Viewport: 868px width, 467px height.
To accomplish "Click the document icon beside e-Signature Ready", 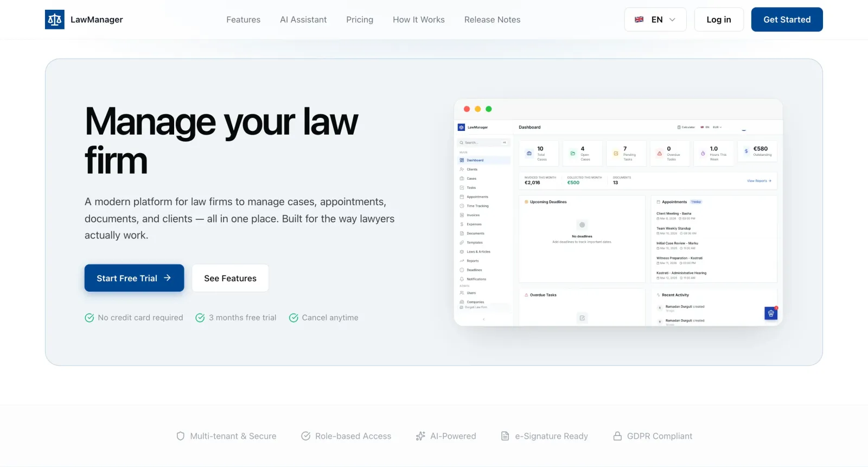I will [505, 436].
